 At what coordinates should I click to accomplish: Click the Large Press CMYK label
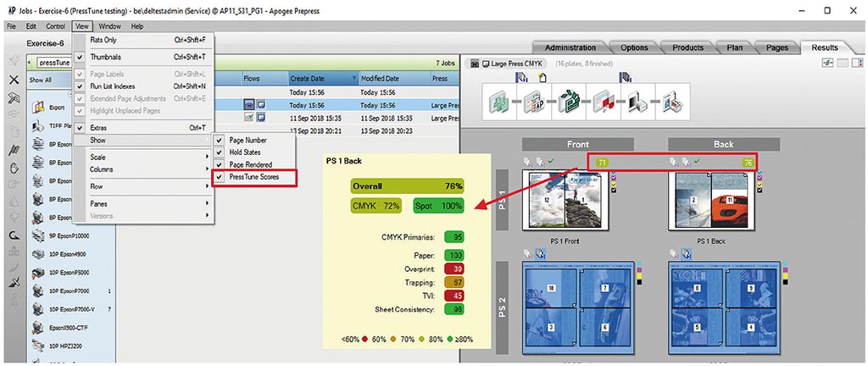515,64
